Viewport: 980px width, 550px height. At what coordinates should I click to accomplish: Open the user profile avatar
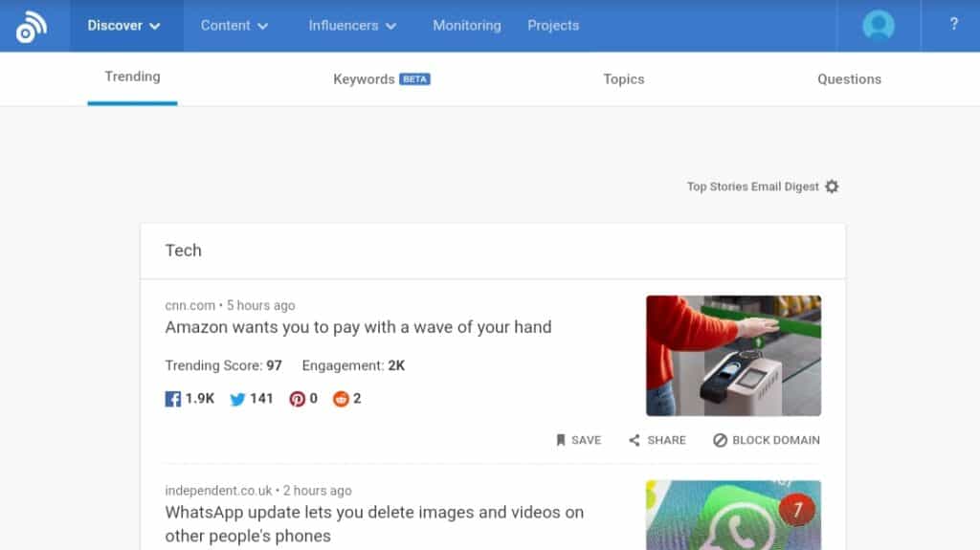point(879,26)
